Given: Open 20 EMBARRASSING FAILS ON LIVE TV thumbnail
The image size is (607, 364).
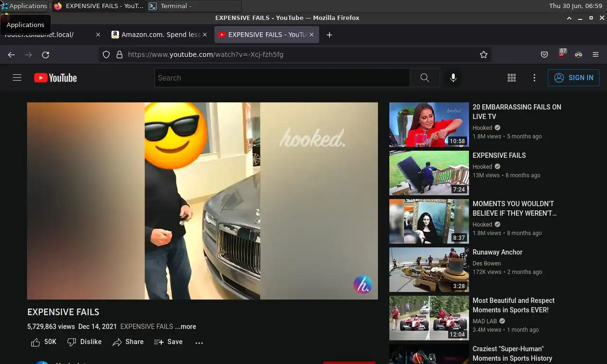Looking at the screenshot, I should [x=429, y=125].
